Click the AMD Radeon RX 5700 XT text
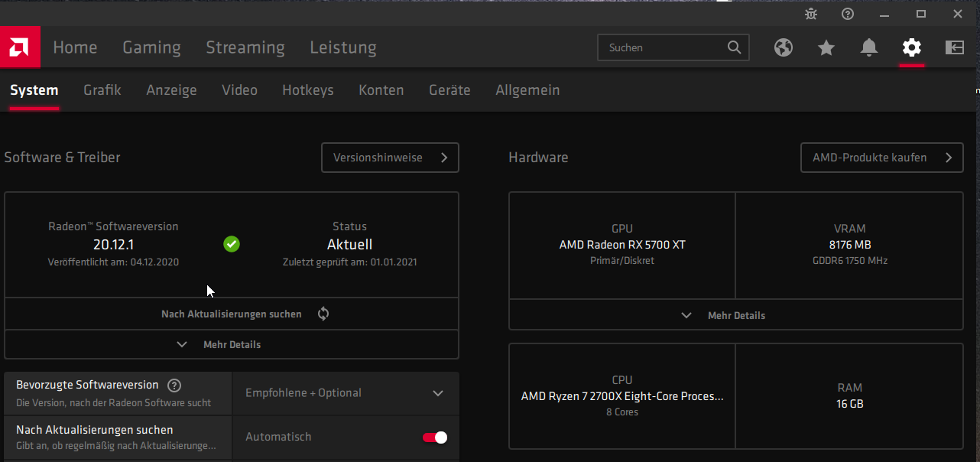The height and width of the screenshot is (462, 980). (622, 245)
